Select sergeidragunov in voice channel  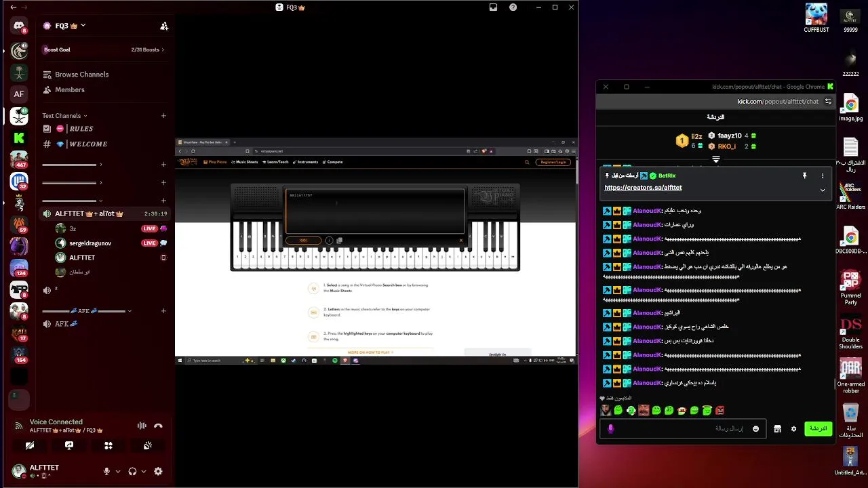(x=90, y=243)
